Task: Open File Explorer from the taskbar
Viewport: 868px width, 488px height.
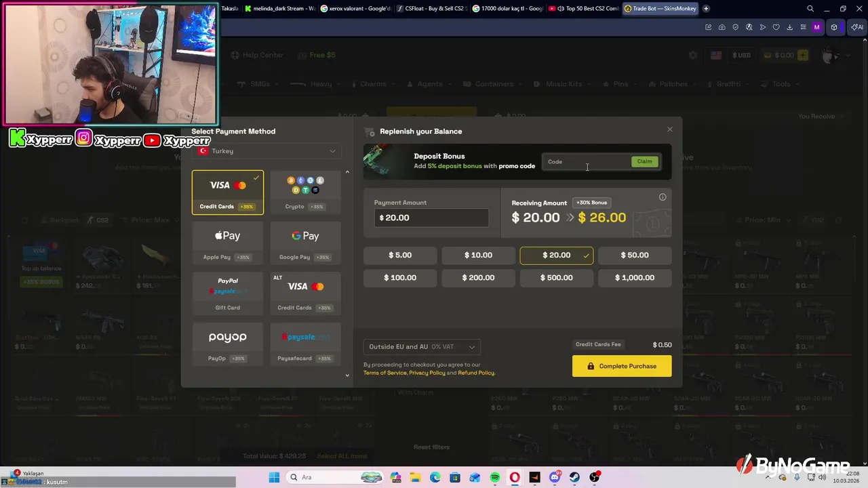Action: (415, 477)
